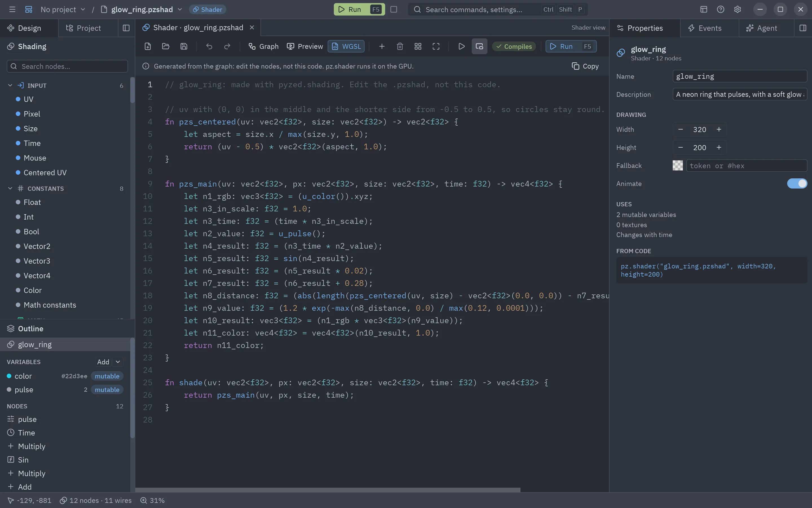Arrange nodes with the grid icon
Screen dimensions: 812x508
418,46
